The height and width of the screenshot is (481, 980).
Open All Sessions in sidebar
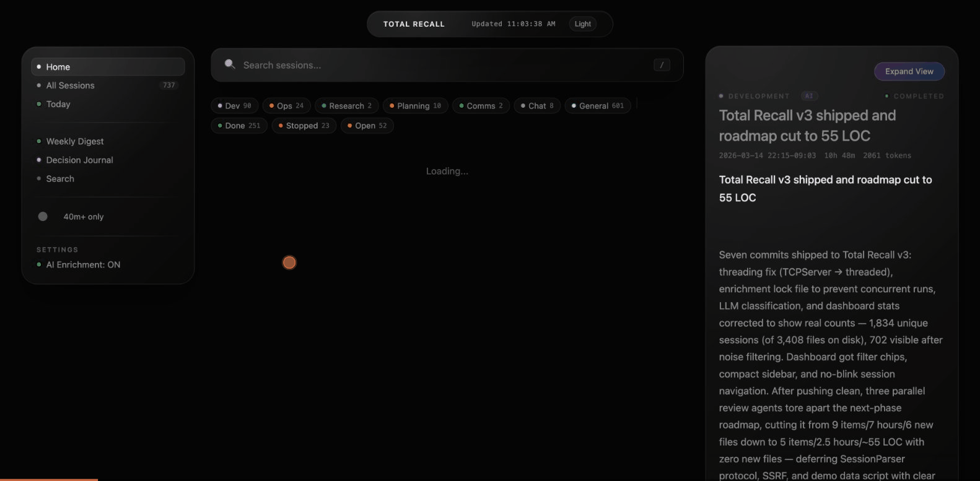[x=108, y=85]
